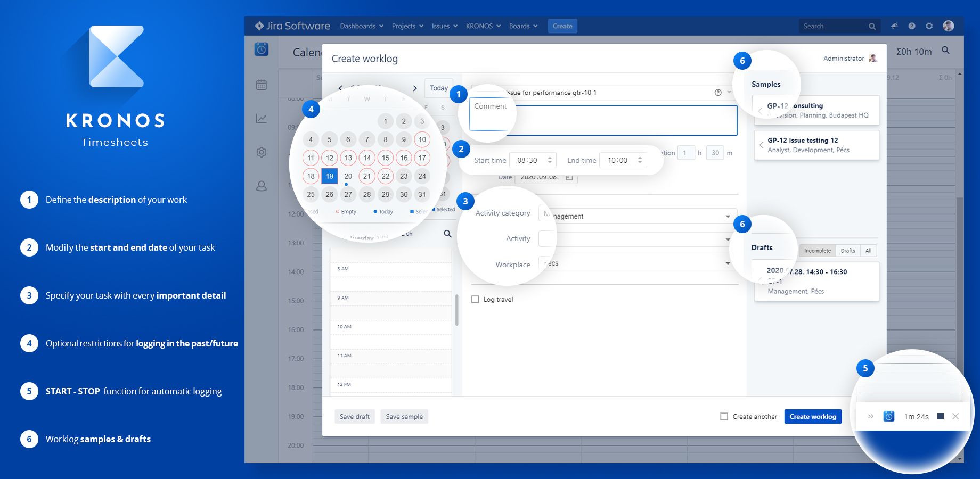Apply the GP-12 Consulting sample arrow
Viewport: 980px width, 479px height.
tap(760, 111)
